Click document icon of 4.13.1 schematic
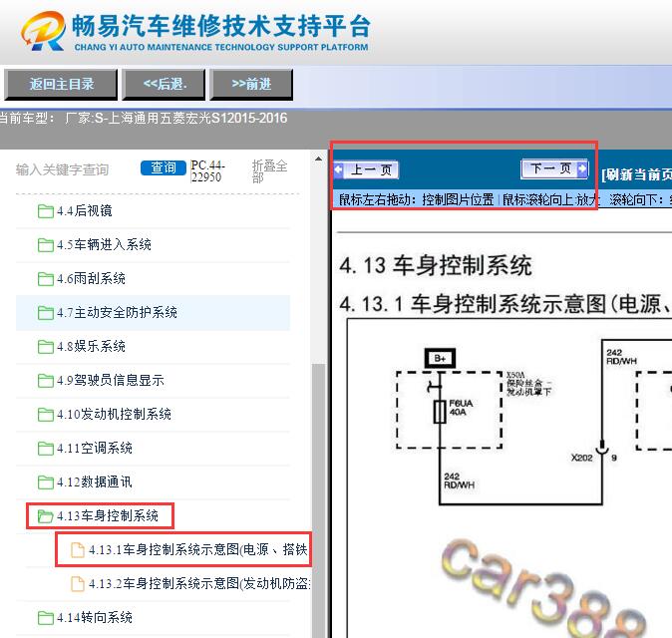672x638 pixels. coord(77,549)
